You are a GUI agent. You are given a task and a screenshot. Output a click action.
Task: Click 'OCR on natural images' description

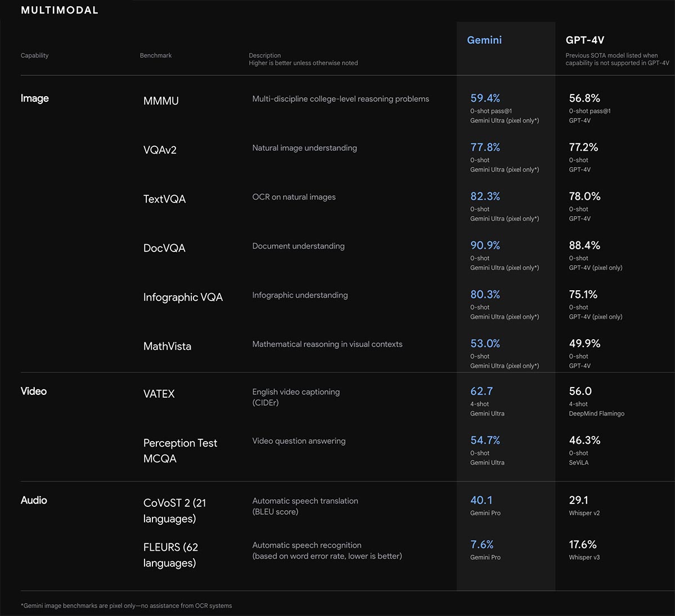coord(294,197)
